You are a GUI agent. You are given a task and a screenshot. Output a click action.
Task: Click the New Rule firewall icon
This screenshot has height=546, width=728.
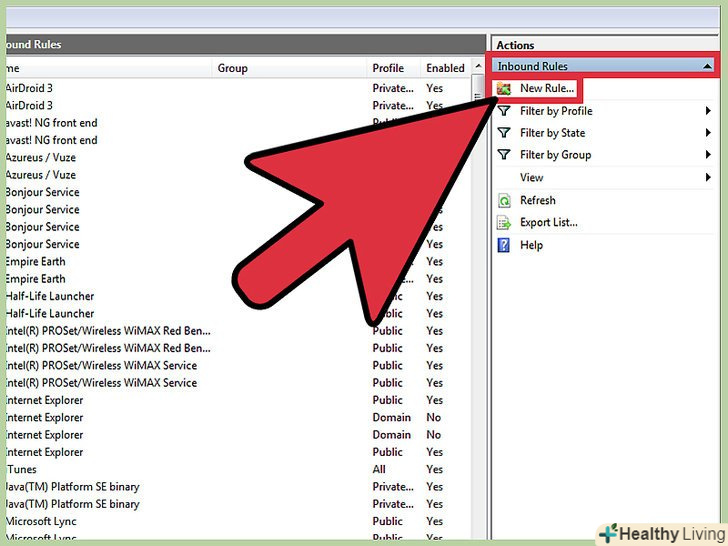click(x=504, y=88)
